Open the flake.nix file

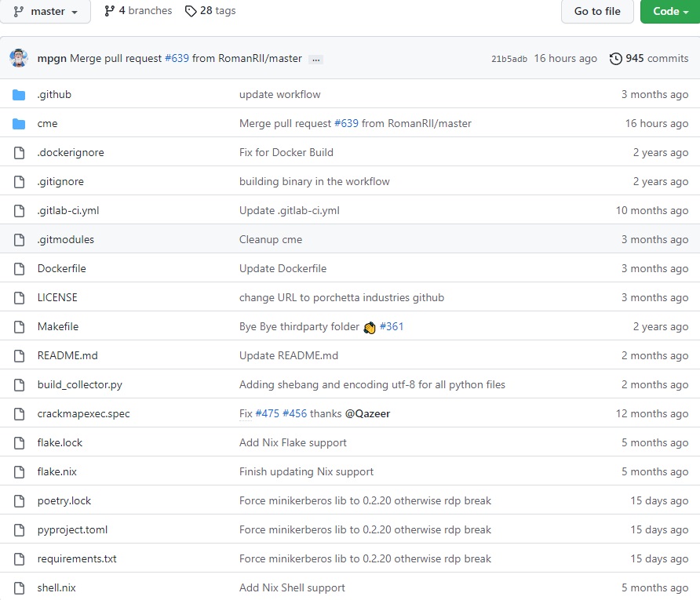click(57, 471)
